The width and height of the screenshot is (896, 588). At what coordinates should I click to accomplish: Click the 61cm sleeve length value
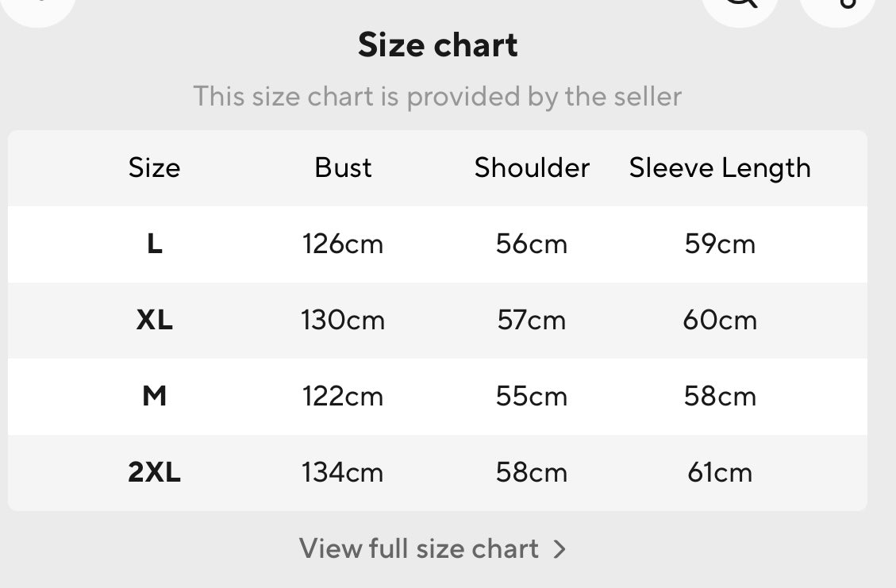click(x=720, y=473)
